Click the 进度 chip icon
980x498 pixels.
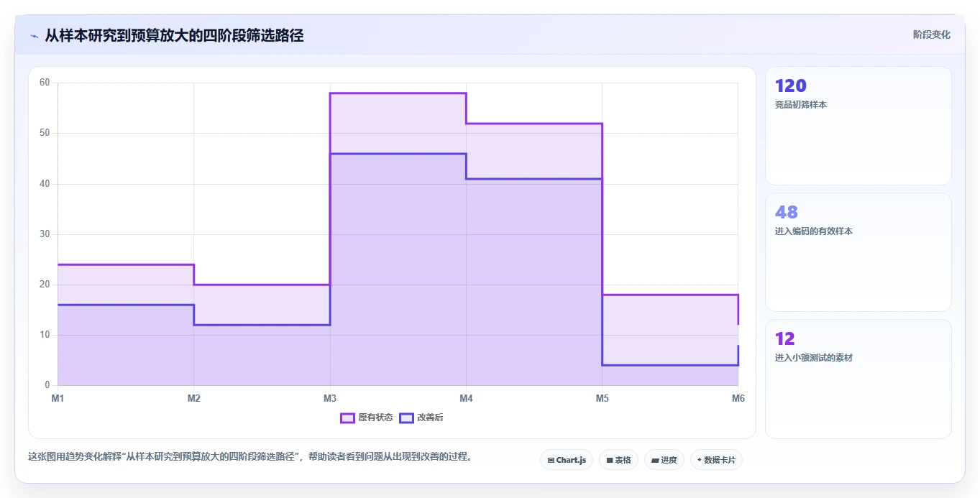coord(655,460)
